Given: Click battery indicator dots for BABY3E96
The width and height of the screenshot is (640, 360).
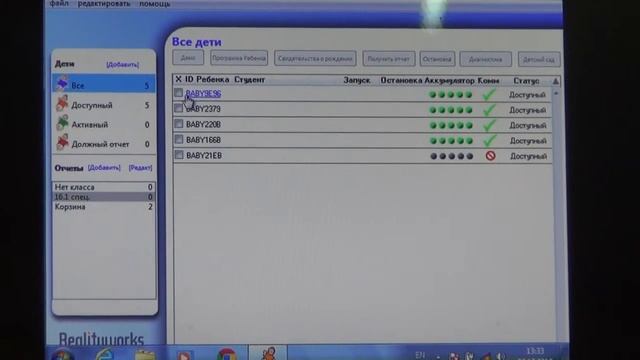Looking at the screenshot, I should pos(451,95).
